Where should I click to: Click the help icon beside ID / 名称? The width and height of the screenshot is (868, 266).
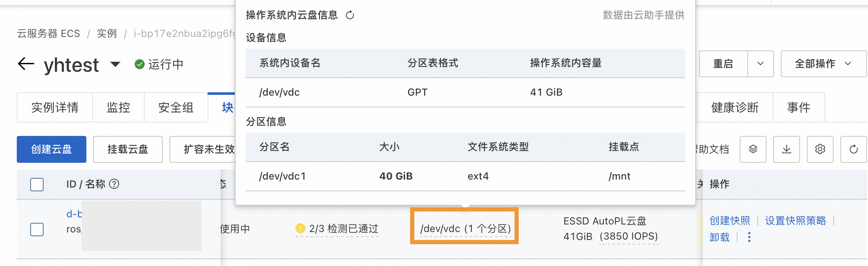pos(114,184)
